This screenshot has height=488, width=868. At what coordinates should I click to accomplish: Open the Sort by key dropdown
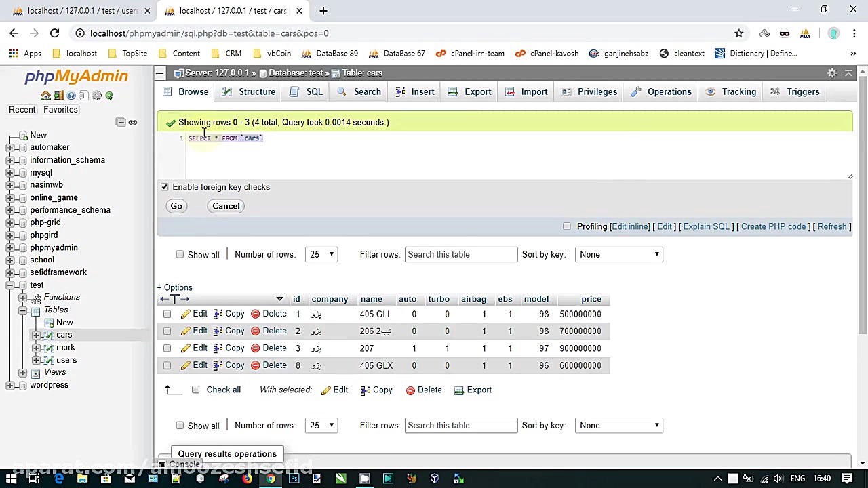coord(618,254)
